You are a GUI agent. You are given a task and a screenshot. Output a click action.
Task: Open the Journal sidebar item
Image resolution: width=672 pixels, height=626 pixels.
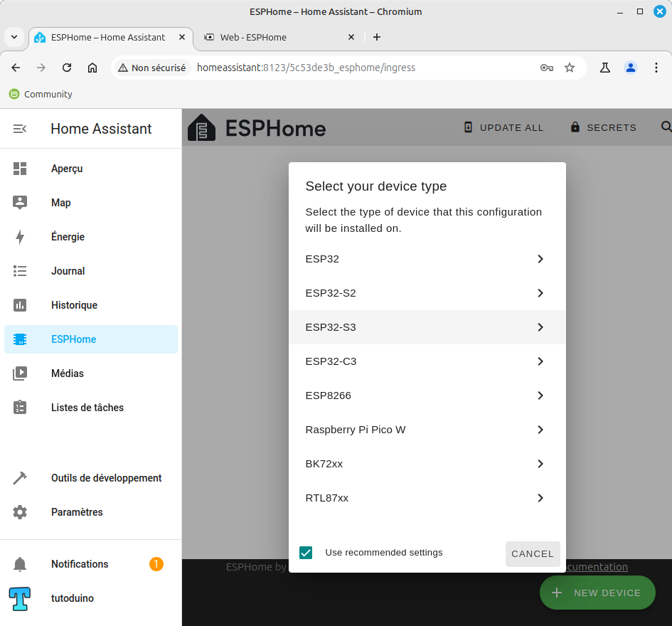[91, 271]
